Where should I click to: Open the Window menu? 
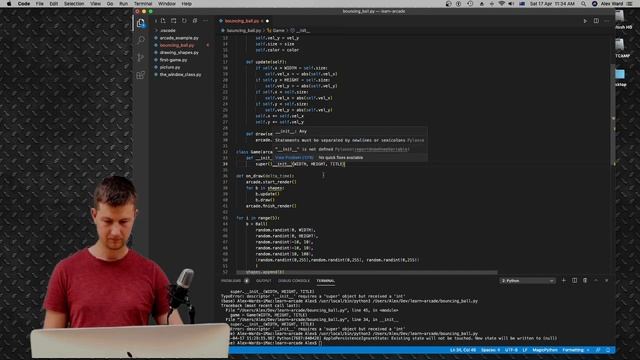pos(167,4)
